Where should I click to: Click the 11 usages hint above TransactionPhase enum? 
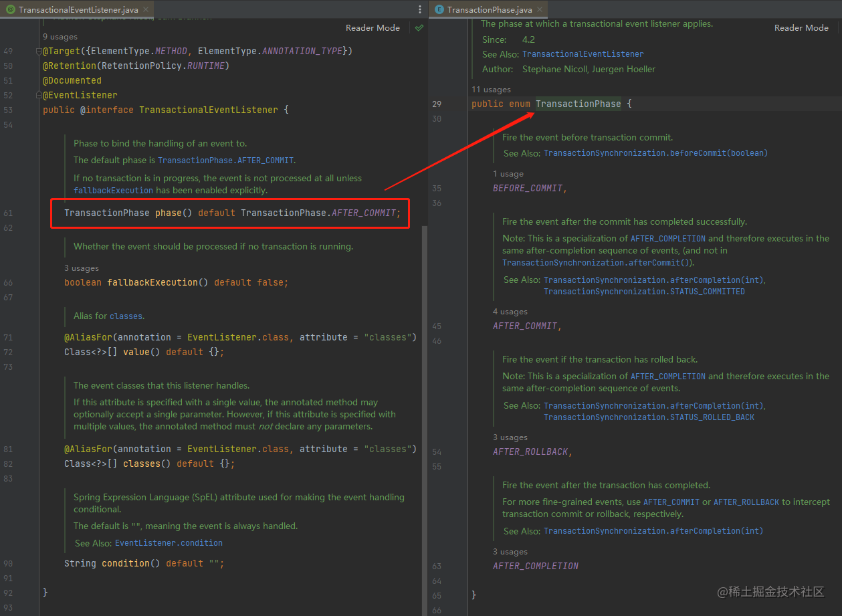click(491, 90)
